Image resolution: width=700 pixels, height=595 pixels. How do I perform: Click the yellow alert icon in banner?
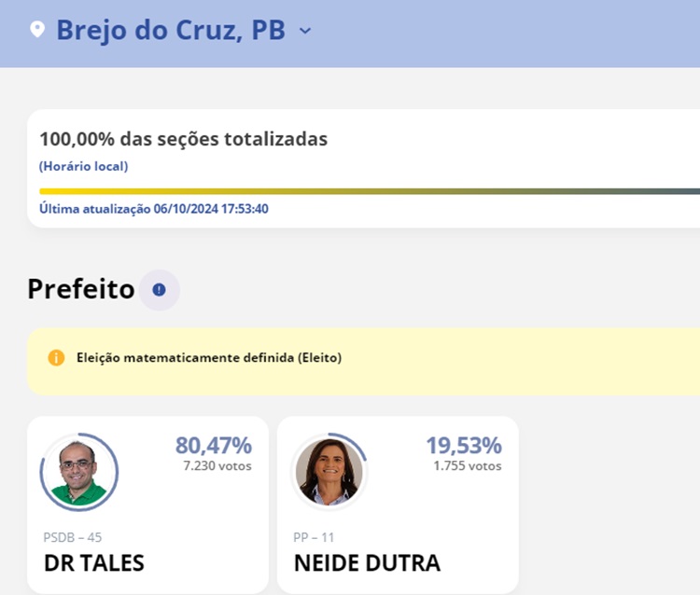click(56, 357)
